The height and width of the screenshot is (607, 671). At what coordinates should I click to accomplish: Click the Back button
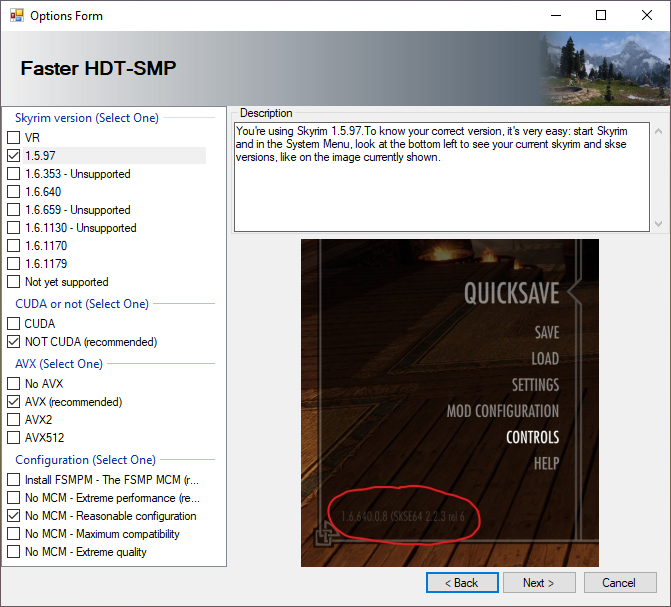pos(462,583)
